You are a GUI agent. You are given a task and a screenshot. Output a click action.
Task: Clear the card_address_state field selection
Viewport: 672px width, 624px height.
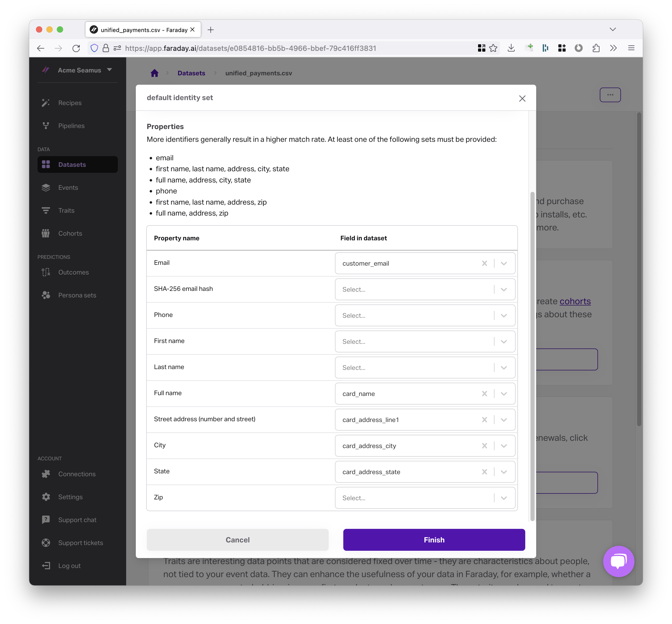click(484, 472)
